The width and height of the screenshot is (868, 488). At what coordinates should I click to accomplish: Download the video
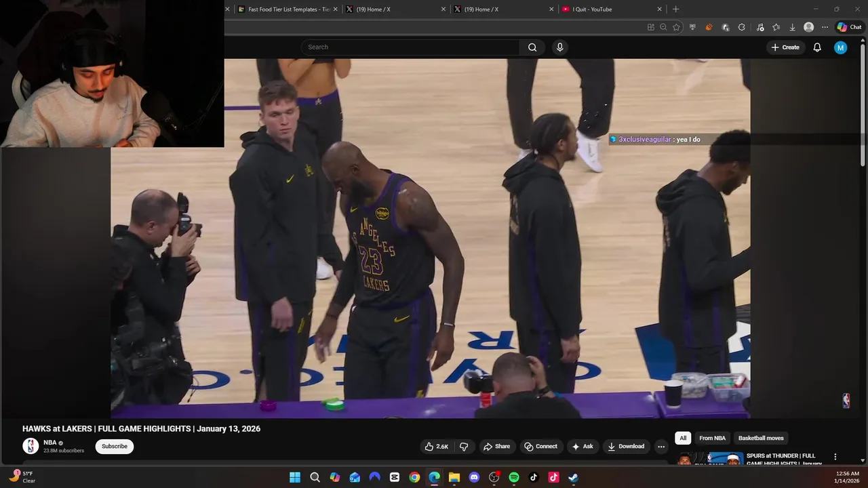pyautogui.click(x=626, y=447)
